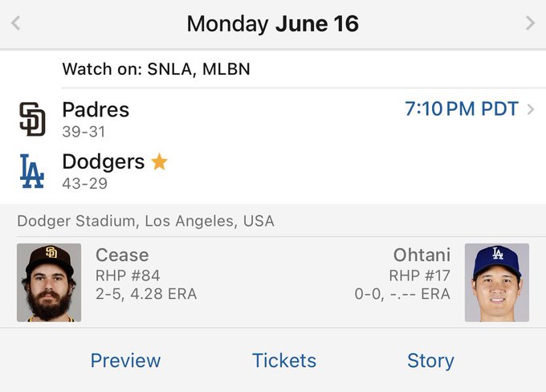Open the Preview tab

[x=125, y=361]
